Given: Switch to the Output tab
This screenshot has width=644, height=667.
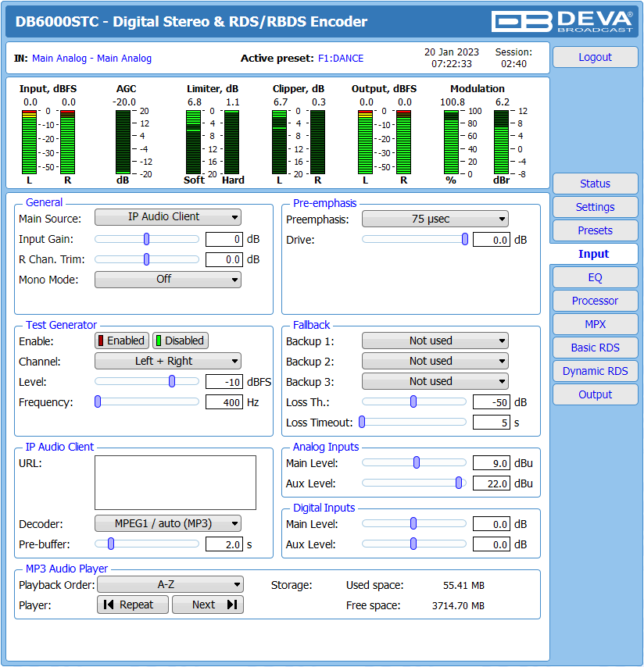Looking at the screenshot, I should (595, 394).
